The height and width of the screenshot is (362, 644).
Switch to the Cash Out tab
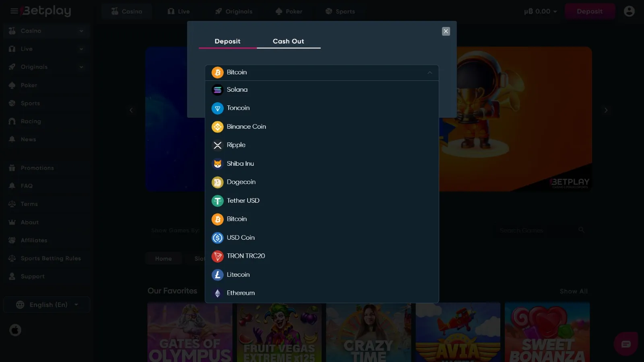tap(288, 41)
